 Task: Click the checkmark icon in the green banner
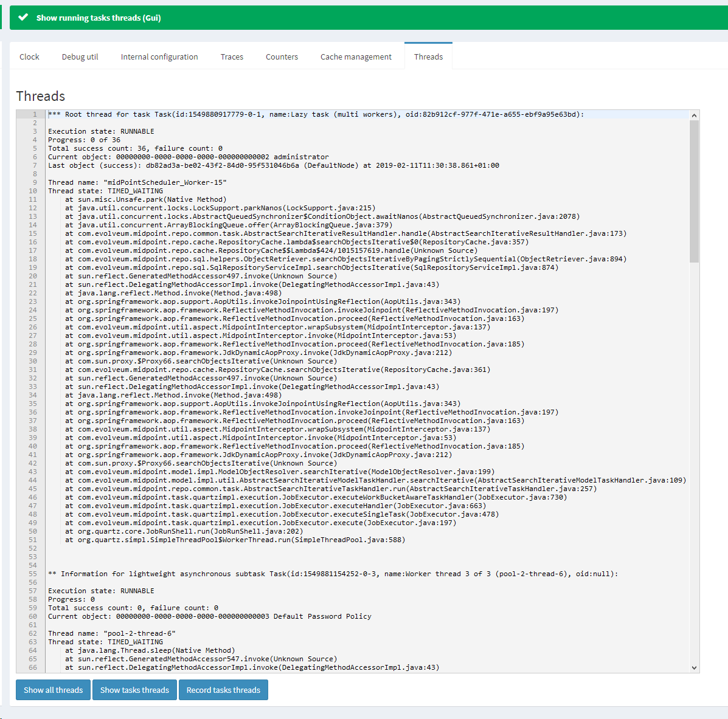coord(23,18)
